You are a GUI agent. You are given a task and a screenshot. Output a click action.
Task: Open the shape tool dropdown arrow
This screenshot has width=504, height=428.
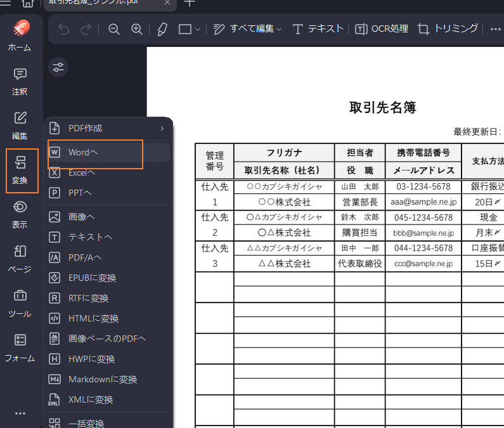[198, 29]
